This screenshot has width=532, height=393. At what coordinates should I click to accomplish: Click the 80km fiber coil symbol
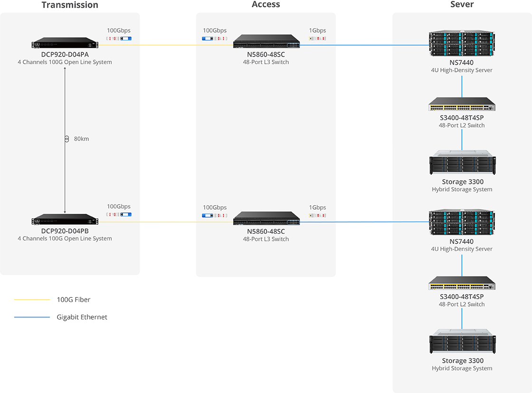[66, 139]
